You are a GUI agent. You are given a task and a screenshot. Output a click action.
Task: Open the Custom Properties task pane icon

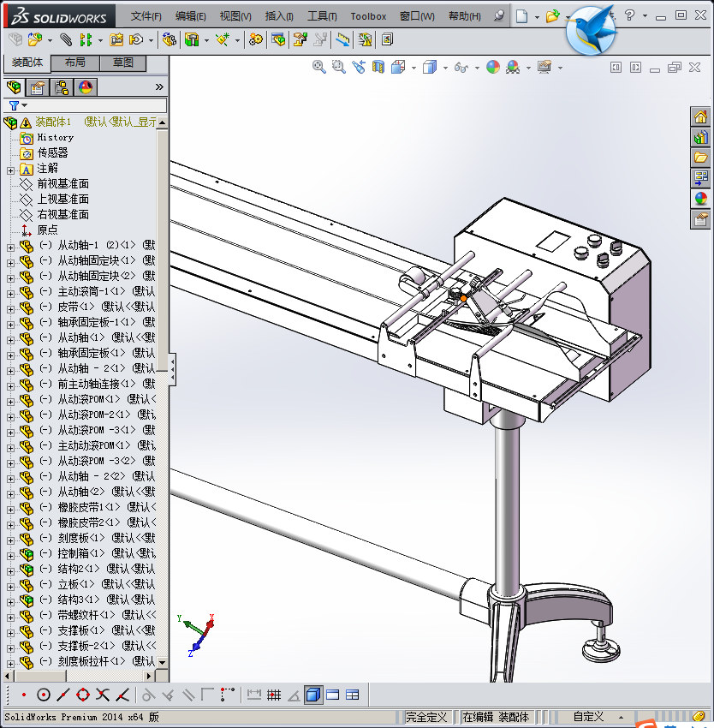click(700, 219)
